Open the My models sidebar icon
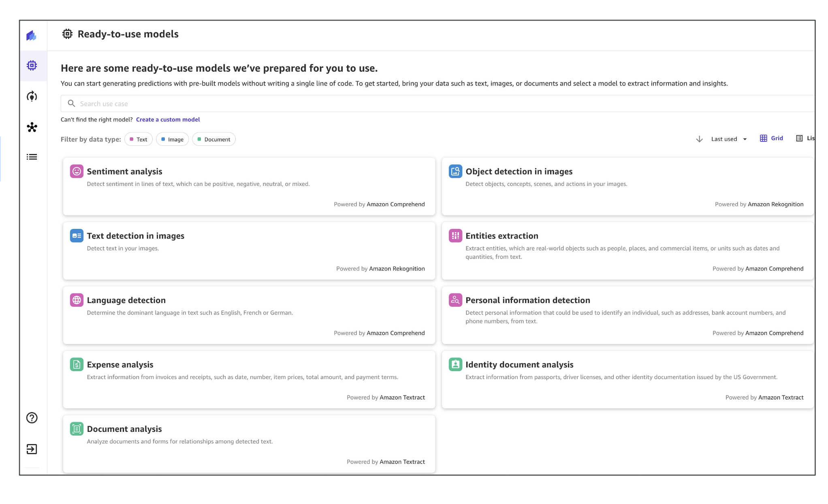The width and height of the screenshot is (828, 504). (32, 96)
